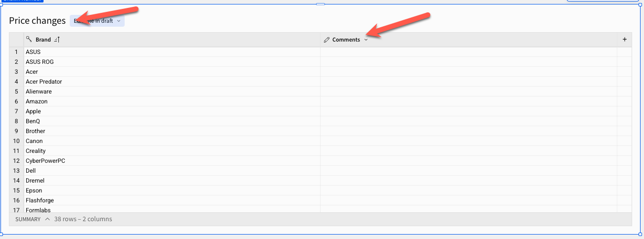Image resolution: width=644 pixels, height=239 pixels.
Task: Select the Acer Predator cell
Action: [172, 82]
